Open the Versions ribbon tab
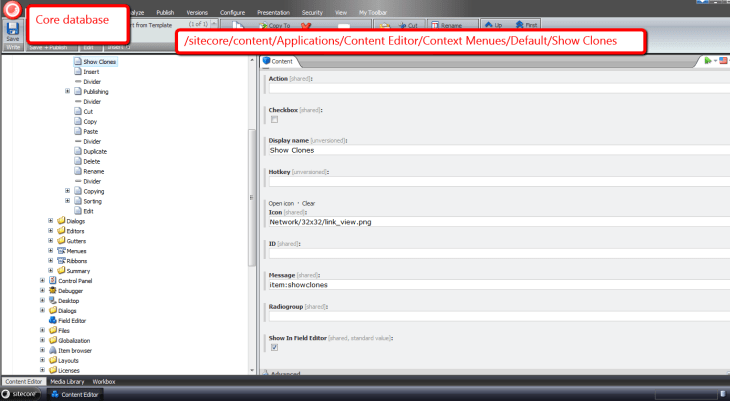Image resolution: width=730 pixels, height=401 pixels. click(197, 13)
